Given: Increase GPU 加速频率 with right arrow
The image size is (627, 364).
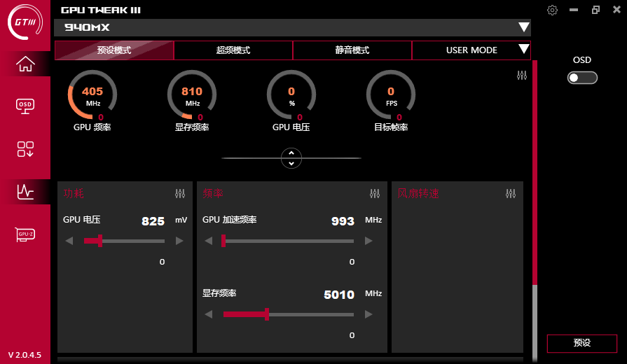Looking at the screenshot, I should [x=368, y=241].
